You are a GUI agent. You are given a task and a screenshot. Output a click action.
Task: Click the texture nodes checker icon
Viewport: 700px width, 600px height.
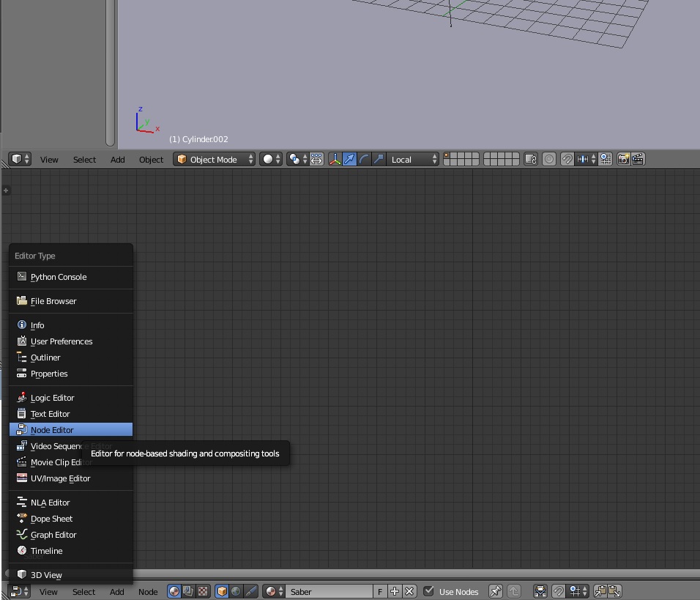coord(203,591)
